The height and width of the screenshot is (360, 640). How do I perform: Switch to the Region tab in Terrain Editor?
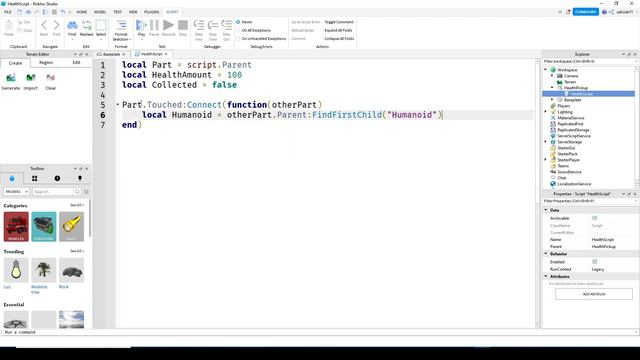pyautogui.click(x=46, y=62)
